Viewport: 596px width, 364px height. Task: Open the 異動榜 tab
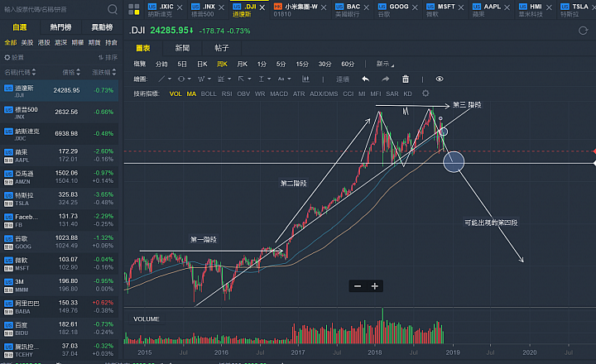click(x=102, y=27)
